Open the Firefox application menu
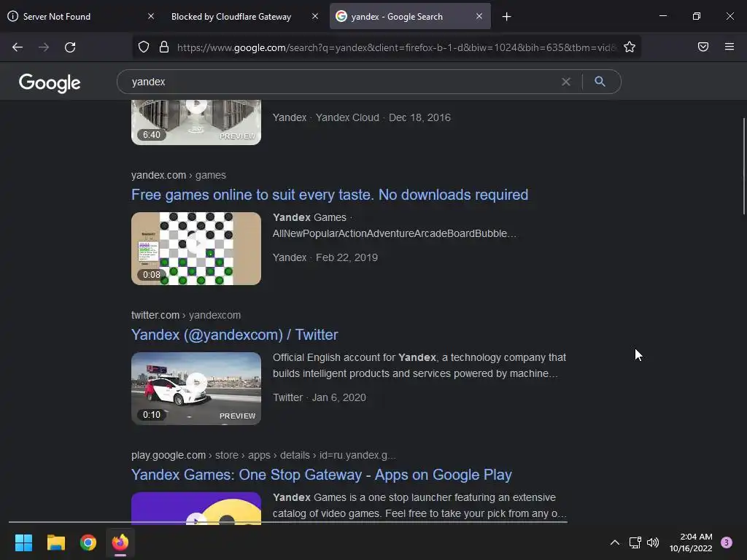This screenshot has height=560, width=747. [729, 47]
